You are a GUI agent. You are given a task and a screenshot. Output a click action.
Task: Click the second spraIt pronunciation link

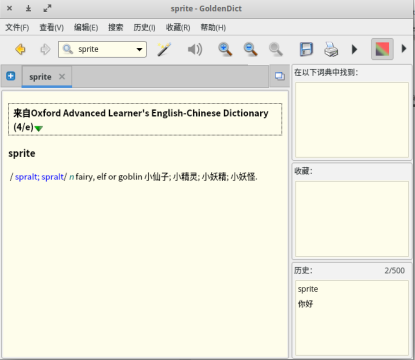click(x=53, y=177)
